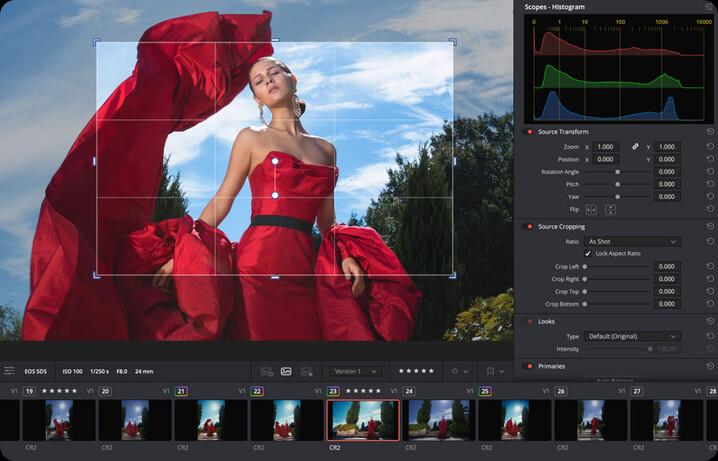718x461 pixels.
Task: Adjust the Crop Left slider
Action: tap(617, 266)
